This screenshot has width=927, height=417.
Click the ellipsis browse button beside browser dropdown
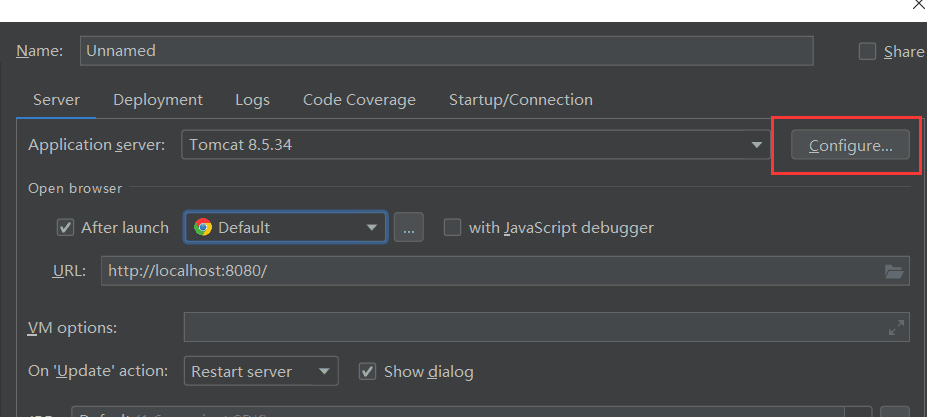408,227
